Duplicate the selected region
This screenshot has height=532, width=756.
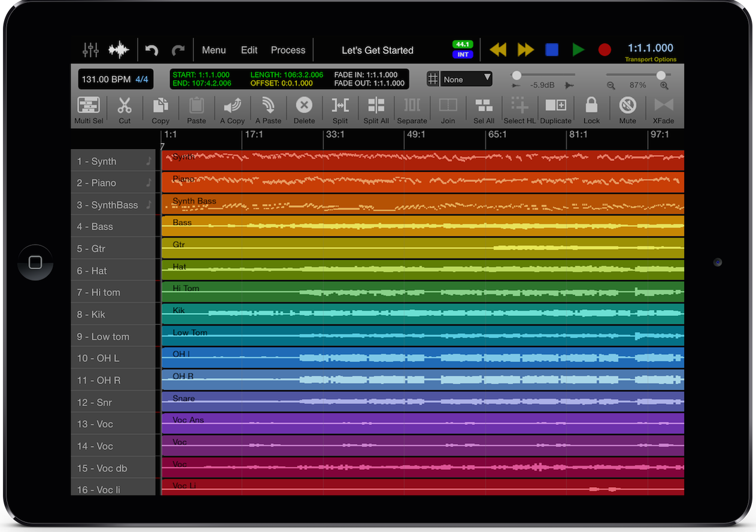click(555, 106)
